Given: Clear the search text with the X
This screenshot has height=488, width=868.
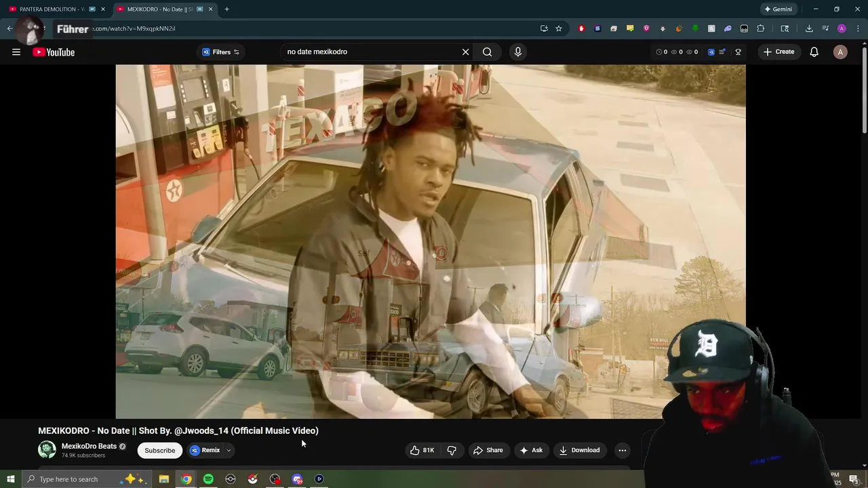Looking at the screenshot, I should [x=466, y=52].
